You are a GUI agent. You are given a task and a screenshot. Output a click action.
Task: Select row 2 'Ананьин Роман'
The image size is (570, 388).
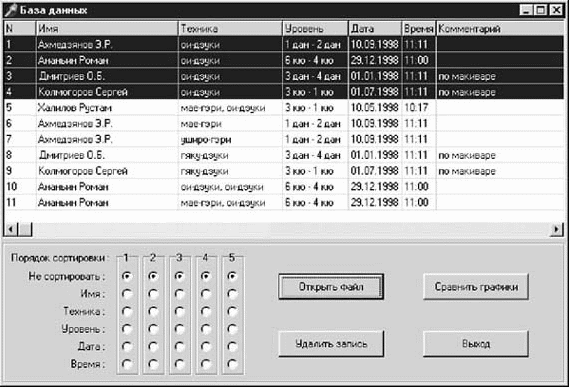point(284,60)
